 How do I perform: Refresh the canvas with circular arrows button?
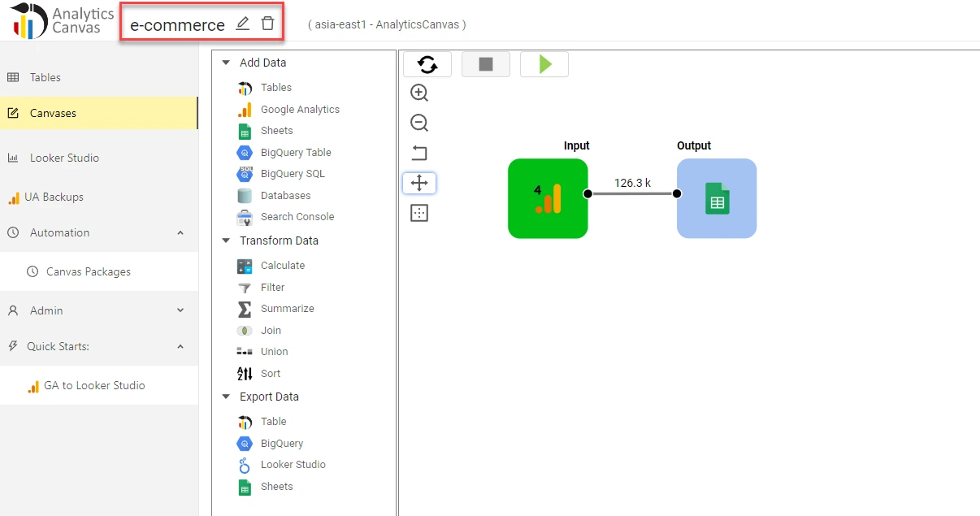(x=427, y=64)
